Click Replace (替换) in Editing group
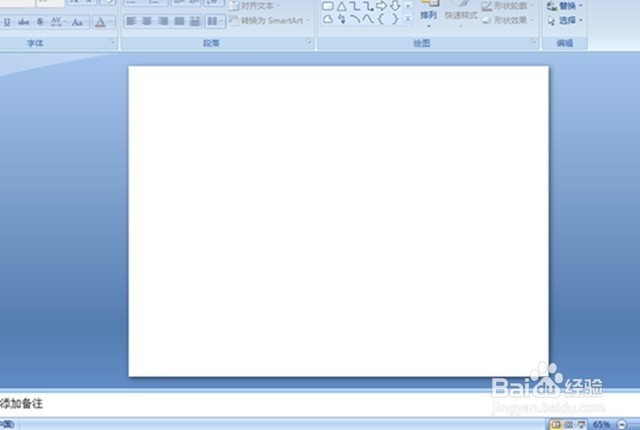The width and height of the screenshot is (640, 430). (x=565, y=6)
